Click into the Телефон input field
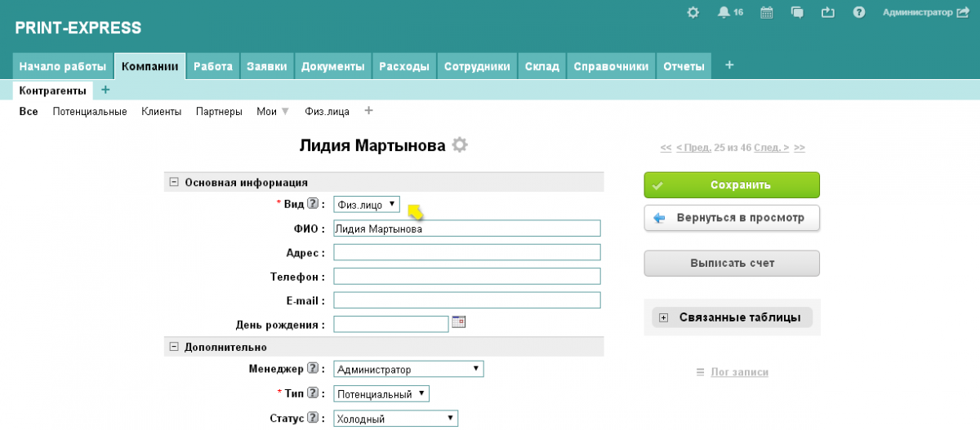980x430 pixels. (x=467, y=277)
